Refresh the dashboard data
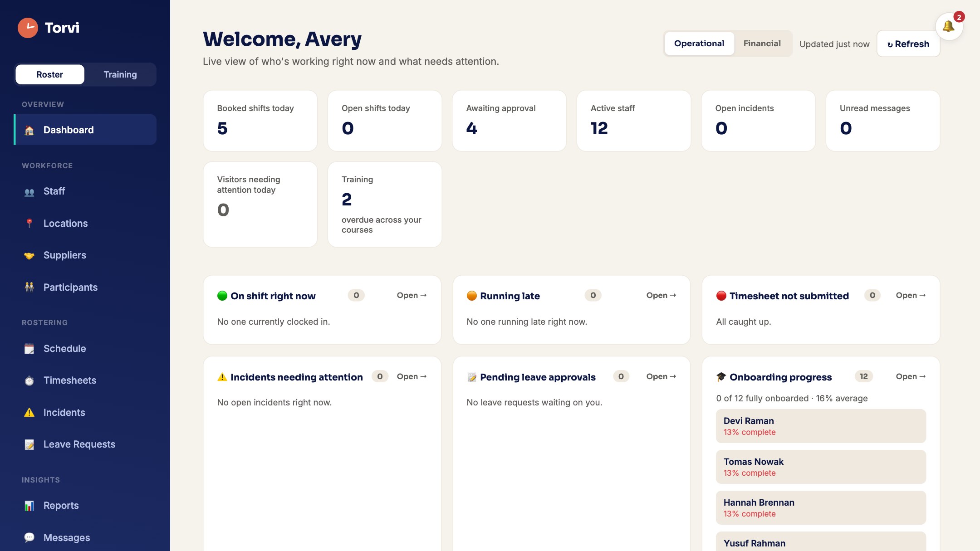The image size is (980, 551). click(x=908, y=44)
